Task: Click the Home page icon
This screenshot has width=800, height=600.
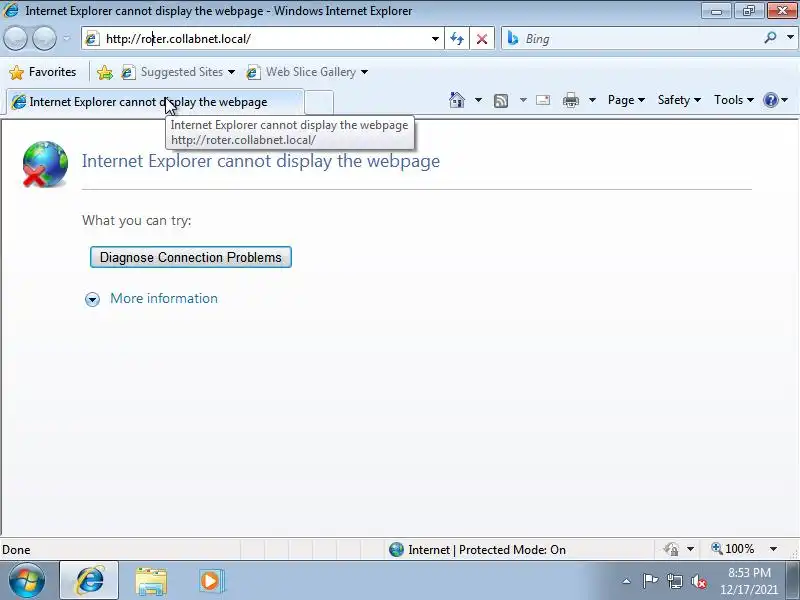Action: coord(457,100)
